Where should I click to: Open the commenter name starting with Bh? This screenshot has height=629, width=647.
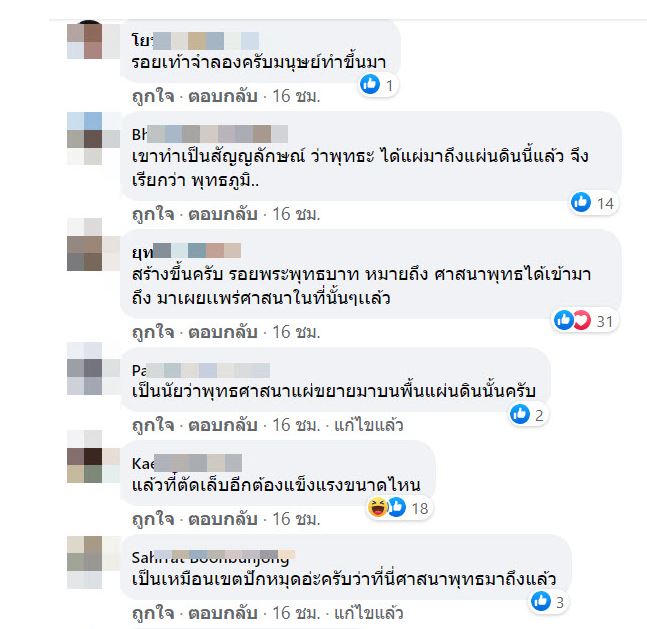(x=210, y=134)
